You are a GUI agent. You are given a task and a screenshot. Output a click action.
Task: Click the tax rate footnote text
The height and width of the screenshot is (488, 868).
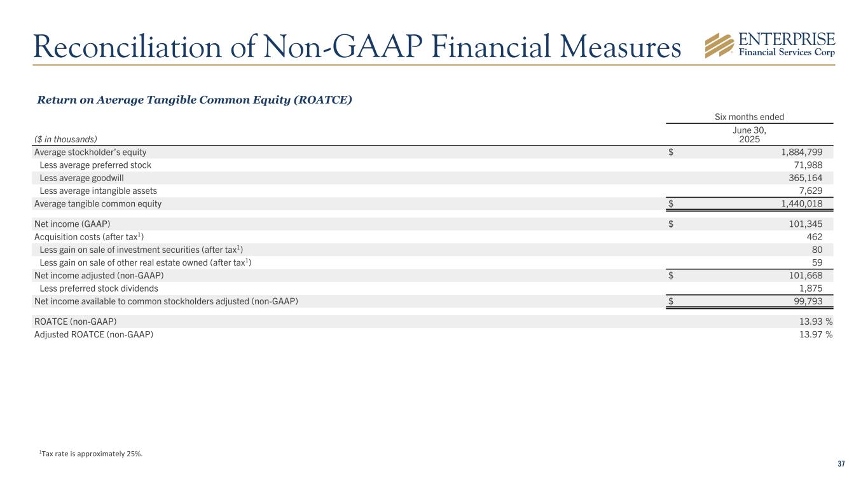point(91,453)
